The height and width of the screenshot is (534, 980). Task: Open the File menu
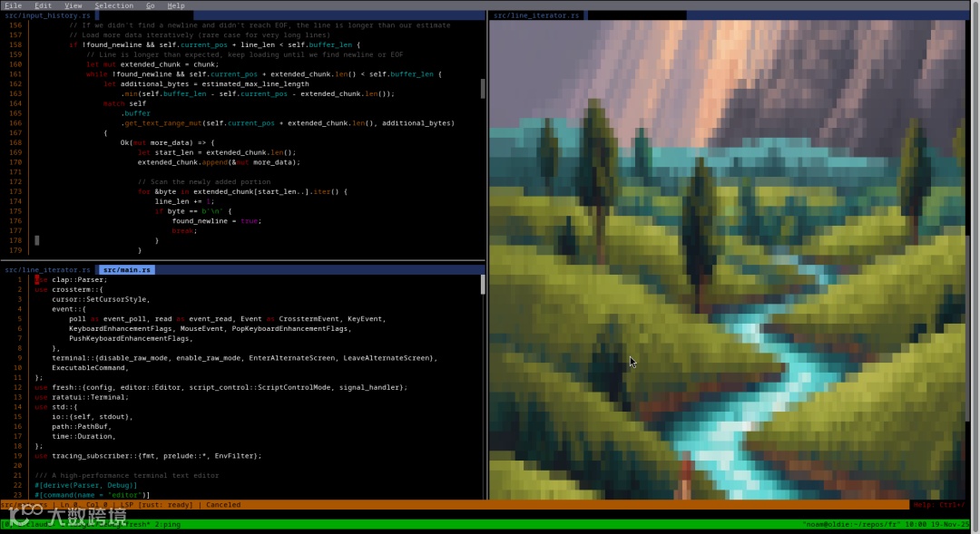13,5
